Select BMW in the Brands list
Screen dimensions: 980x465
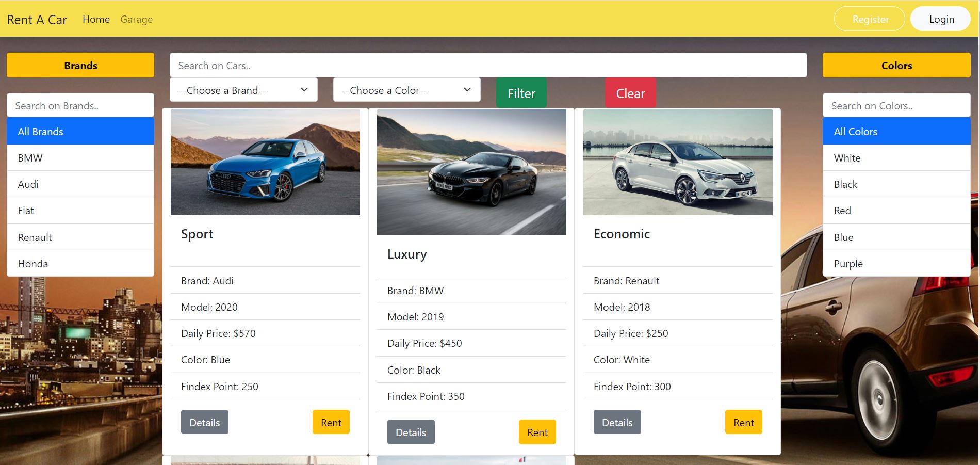[80, 157]
